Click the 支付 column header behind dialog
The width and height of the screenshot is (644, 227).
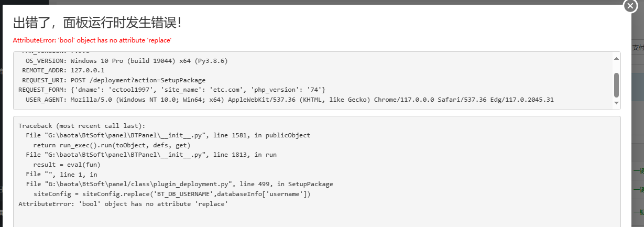(638, 48)
